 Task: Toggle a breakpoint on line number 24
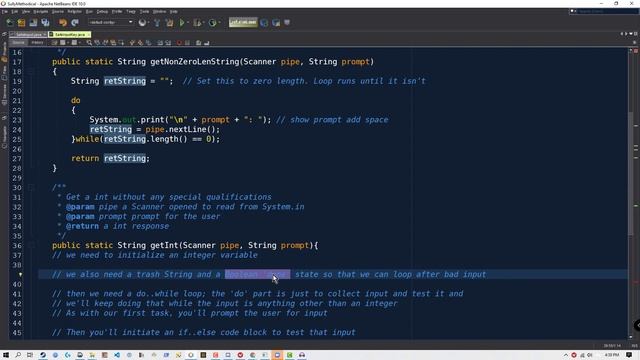coord(16,129)
